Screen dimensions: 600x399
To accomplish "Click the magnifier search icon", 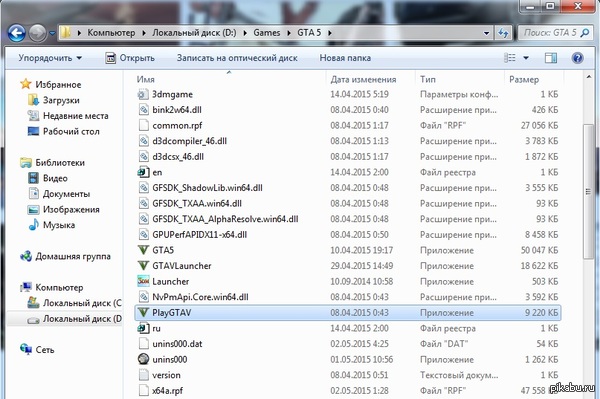I will pos(585,33).
